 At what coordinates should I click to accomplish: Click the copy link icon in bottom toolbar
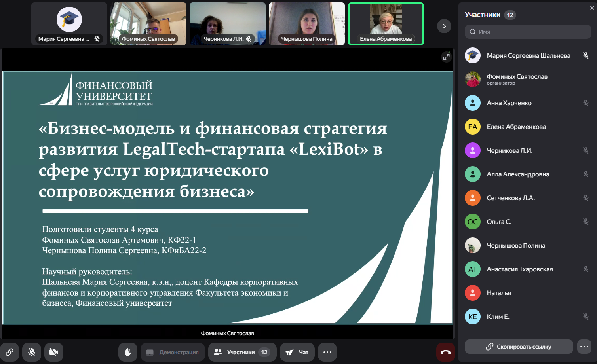click(10, 352)
